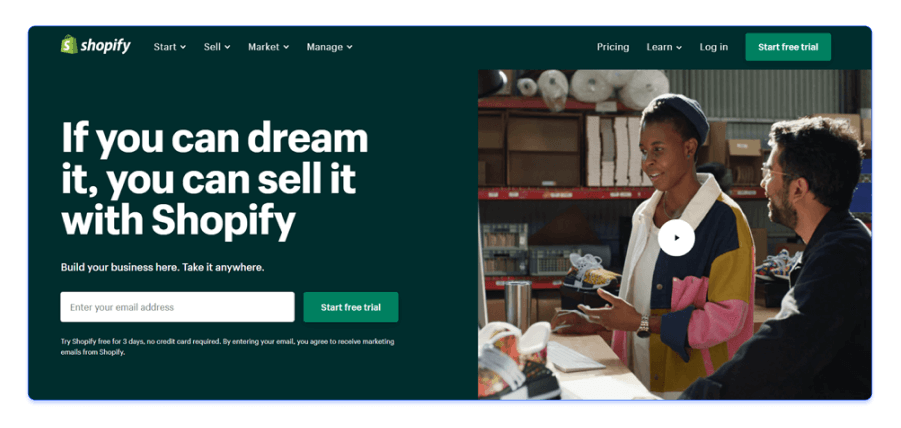Click Start free trial in the navigation bar

(788, 47)
